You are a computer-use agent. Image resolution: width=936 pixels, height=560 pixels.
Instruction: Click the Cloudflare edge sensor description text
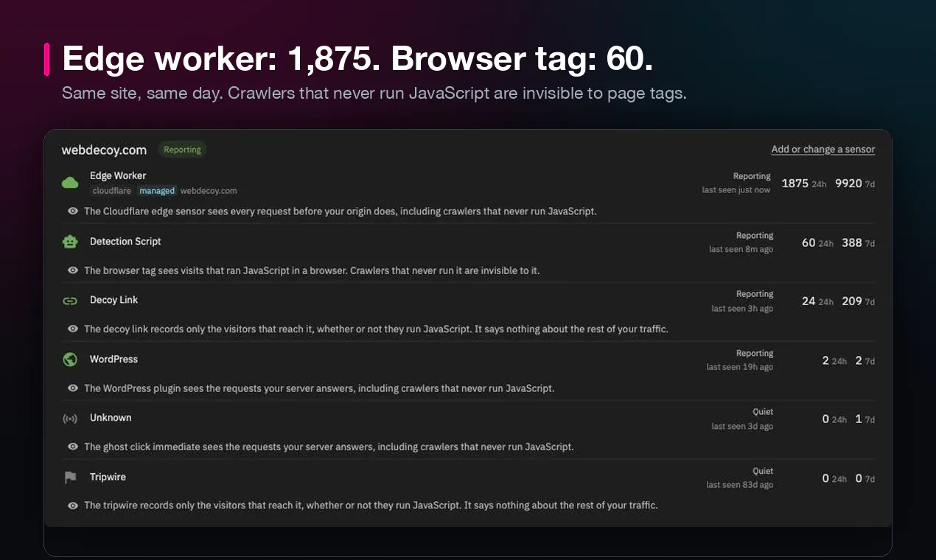point(340,211)
